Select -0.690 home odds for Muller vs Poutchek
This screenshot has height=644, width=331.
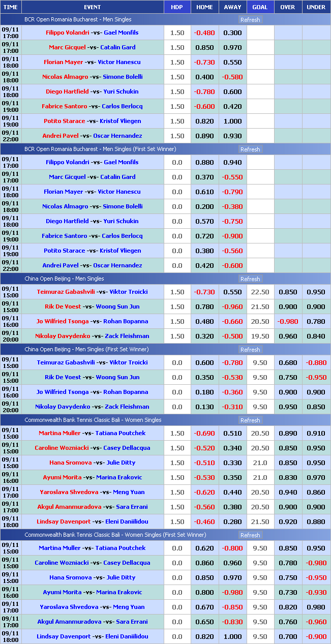204,433
